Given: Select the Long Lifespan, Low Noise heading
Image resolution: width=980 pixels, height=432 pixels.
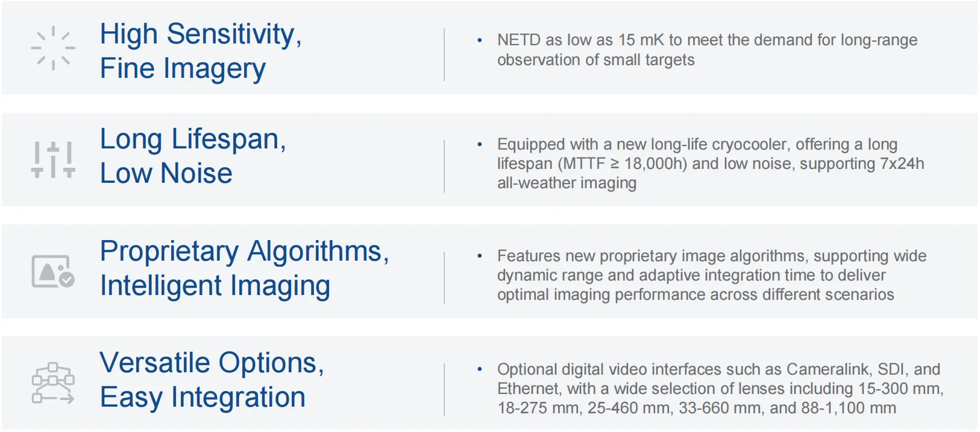Looking at the screenshot, I should click(x=193, y=156).
